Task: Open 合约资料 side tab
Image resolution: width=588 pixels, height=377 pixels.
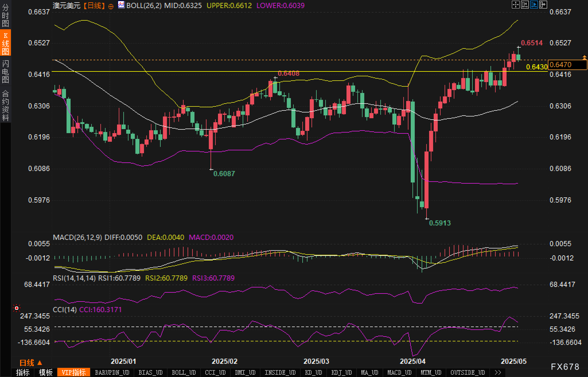Action: click(5, 105)
